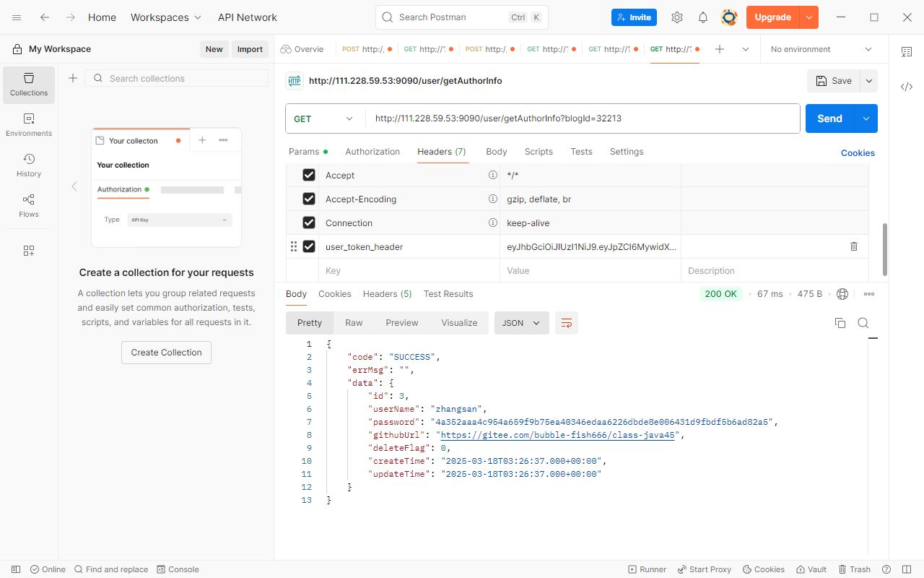The image size is (924, 578).
Task: Open the hamburger menu in the top bar
Action: point(17,17)
